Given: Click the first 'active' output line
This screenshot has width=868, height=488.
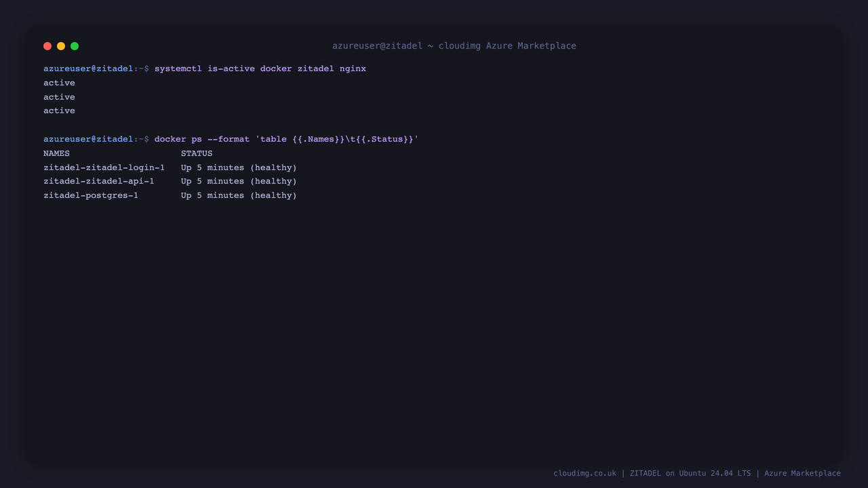Looking at the screenshot, I should [x=59, y=83].
